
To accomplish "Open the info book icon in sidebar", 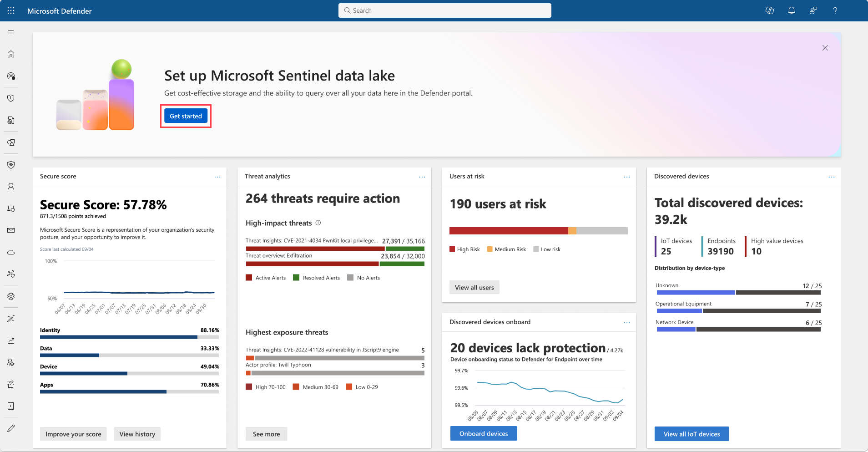I will tap(11, 406).
